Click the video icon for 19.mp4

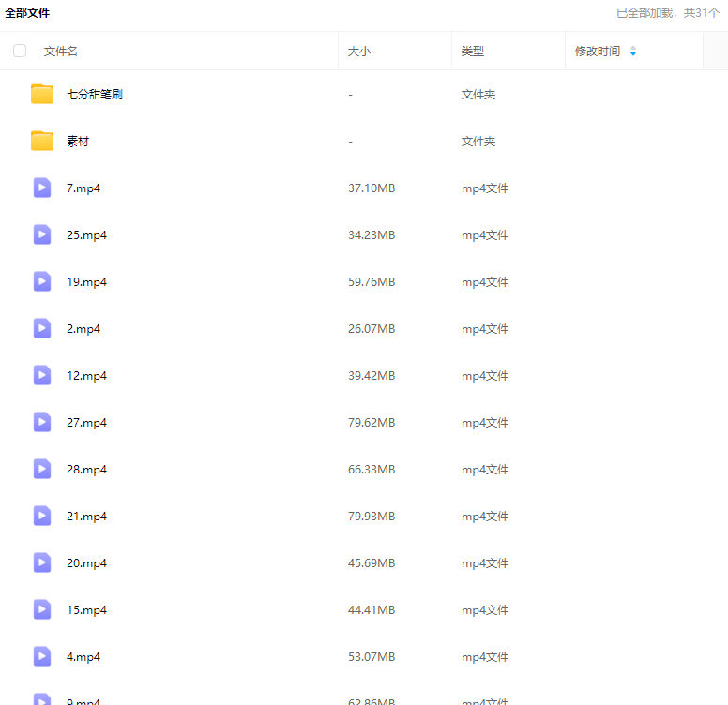pos(42,281)
